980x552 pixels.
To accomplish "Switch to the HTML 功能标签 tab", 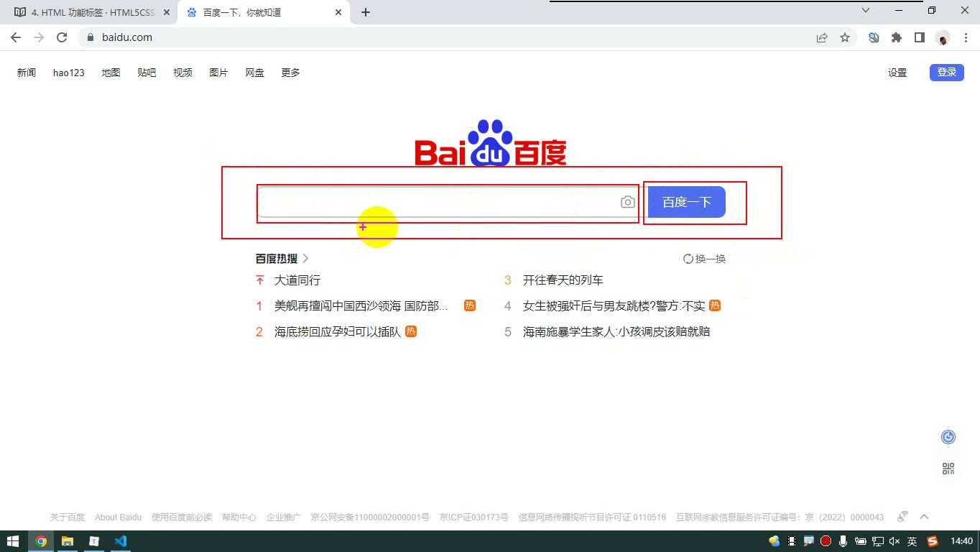I will pyautogui.click(x=92, y=12).
